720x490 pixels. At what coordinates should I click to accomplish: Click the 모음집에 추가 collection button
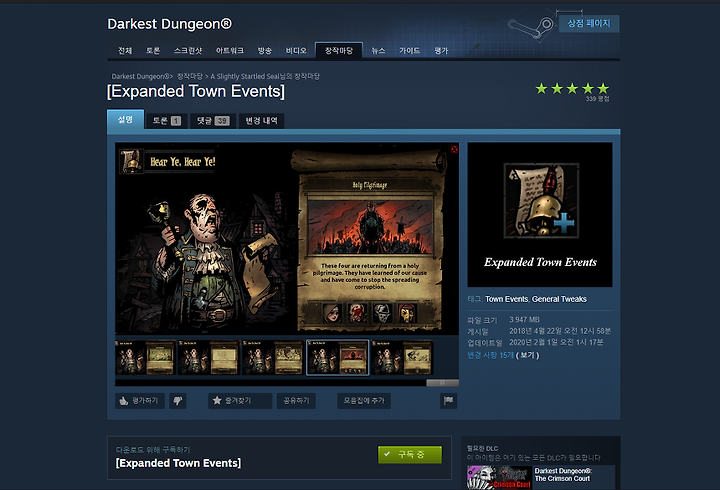tap(364, 401)
